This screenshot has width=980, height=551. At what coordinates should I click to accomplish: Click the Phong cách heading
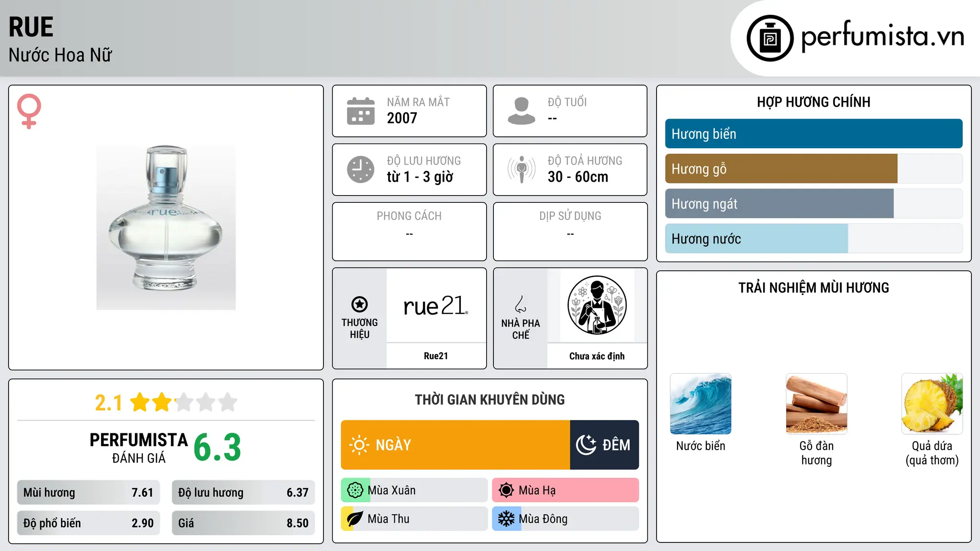[409, 216]
